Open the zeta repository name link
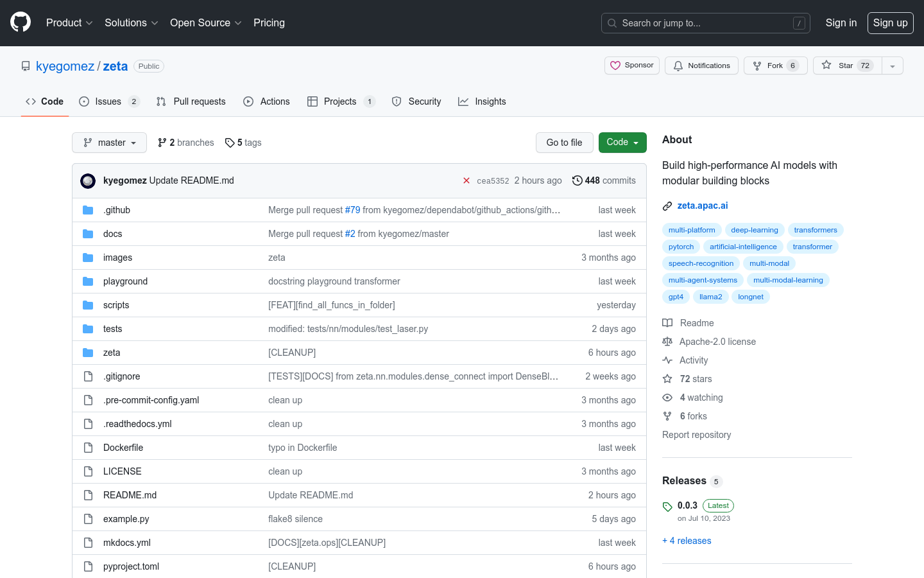 116,66
